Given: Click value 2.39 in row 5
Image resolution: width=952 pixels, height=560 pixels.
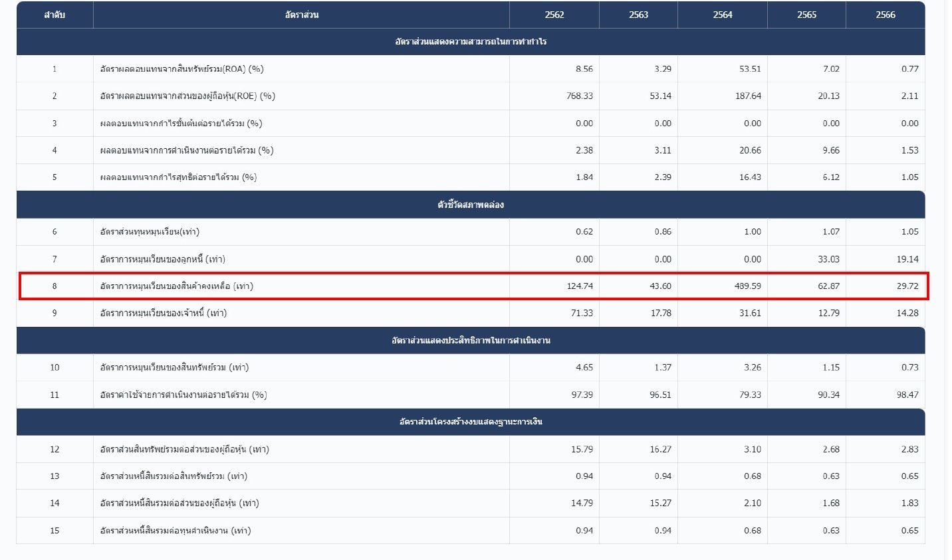Looking at the screenshot, I should 663,177.
